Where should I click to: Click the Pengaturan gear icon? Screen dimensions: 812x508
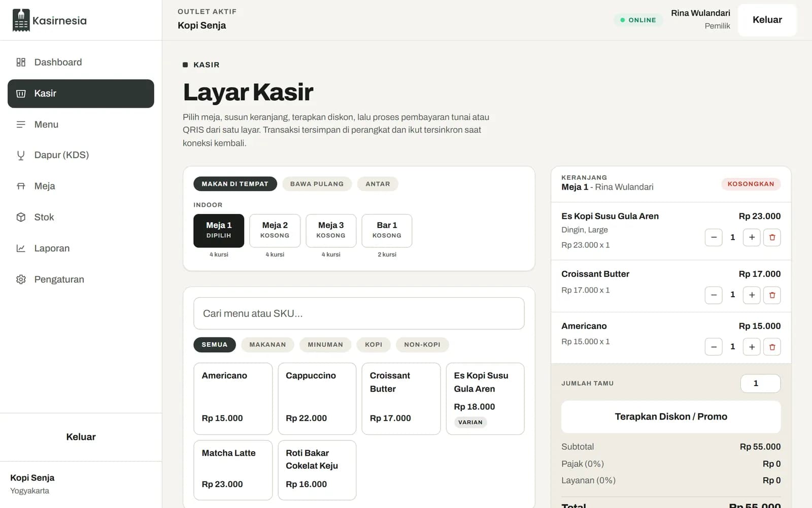[21, 279]
